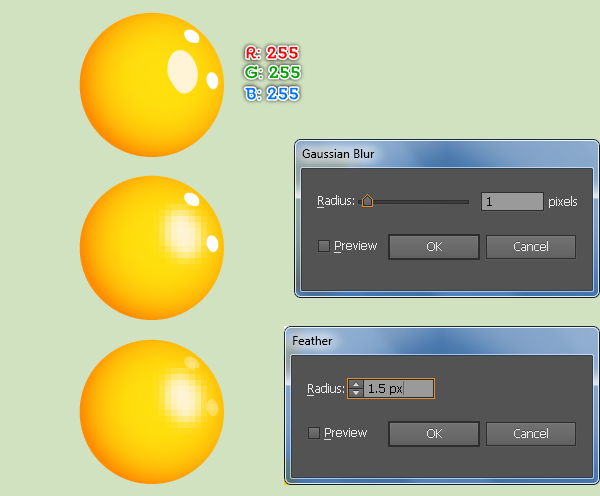Decrease Feather radius with down arrow

click(356, 393)
